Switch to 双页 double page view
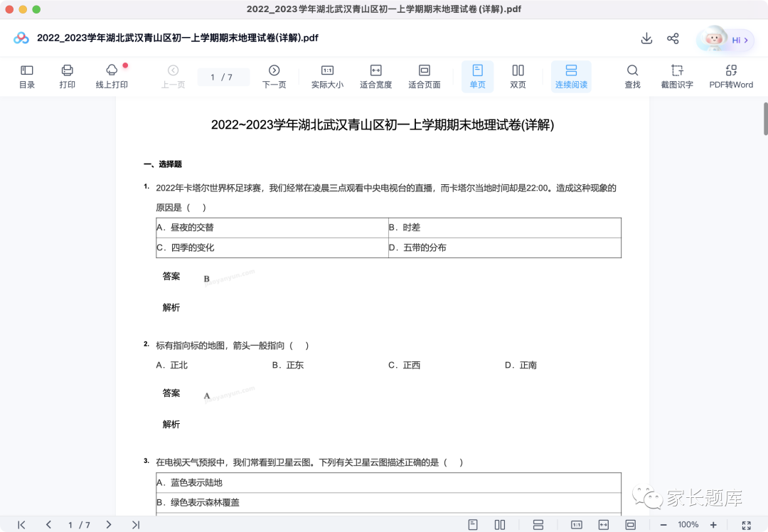This screenshot has width=768, height=532. point(518,77)
